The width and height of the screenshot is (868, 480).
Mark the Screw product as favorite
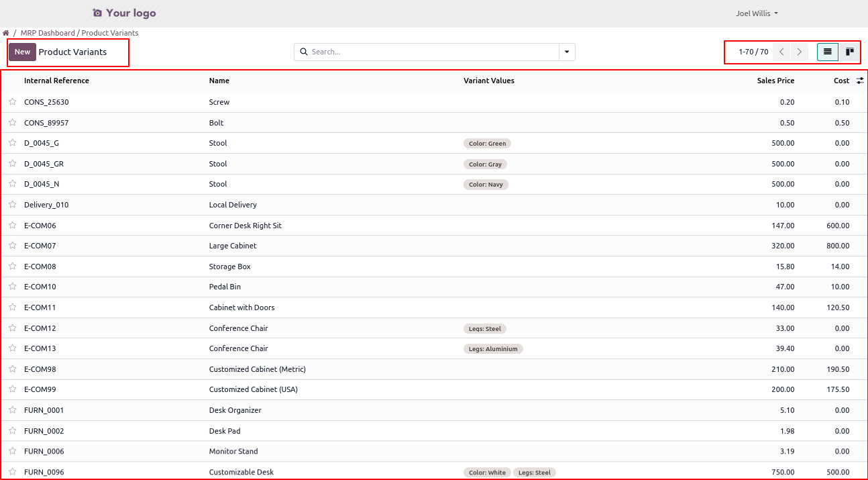tap(12, 102)
